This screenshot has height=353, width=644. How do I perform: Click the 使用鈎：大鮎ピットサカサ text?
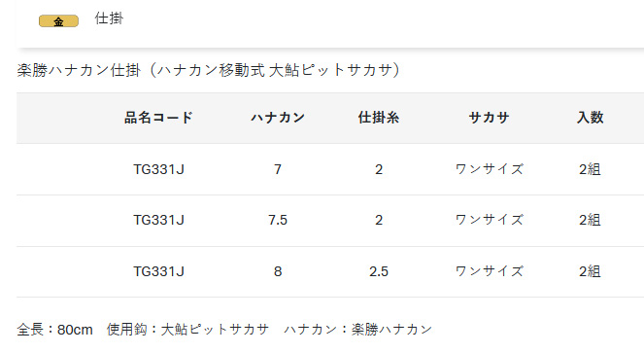coord(187,330)
